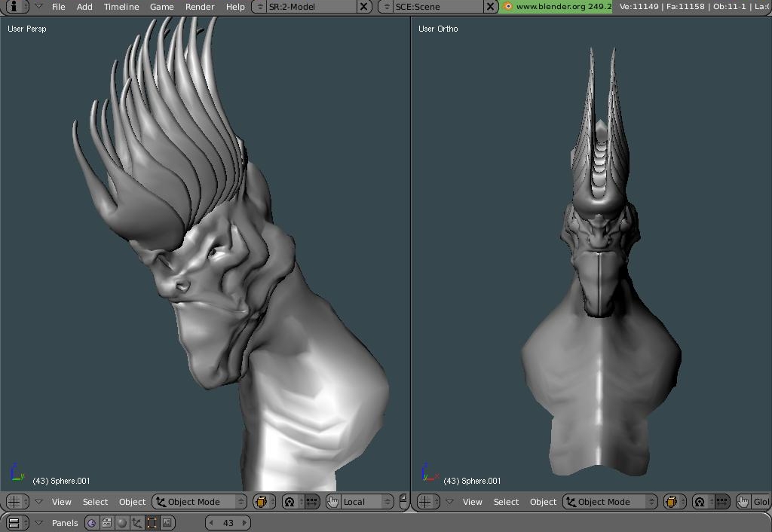Decrease current frame 43 with the left arrow
Screen dimensions: 772x532
[x=211, y=523]
